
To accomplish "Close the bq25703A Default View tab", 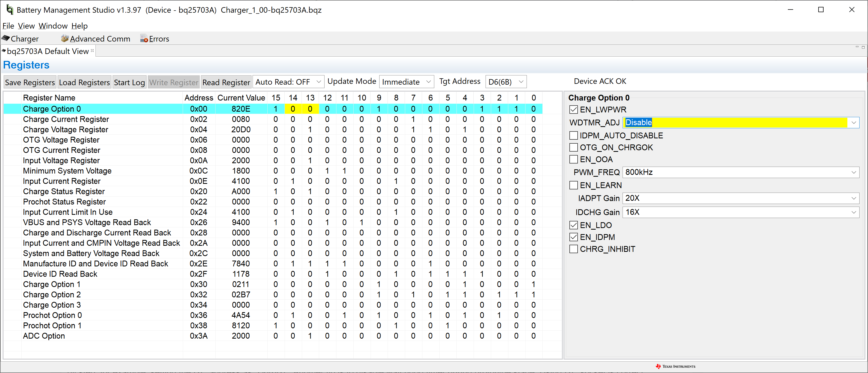I will [92, 51].
